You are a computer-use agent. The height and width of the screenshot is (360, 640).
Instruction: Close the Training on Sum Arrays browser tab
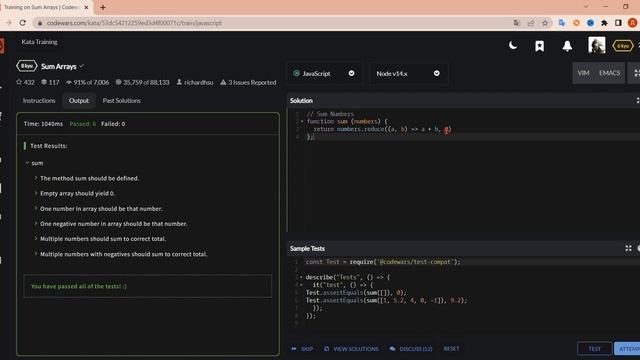[86, 7]
